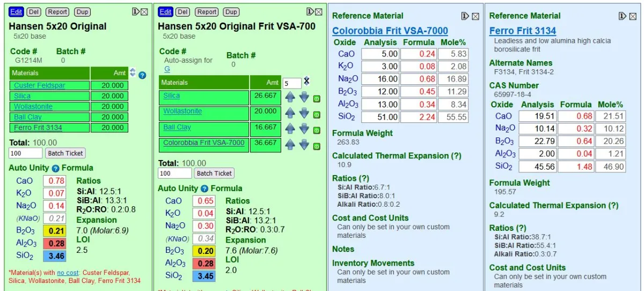Increase Silica amount with its up arrow
Image resolution: width=644 pixels, height=291 pixels.
[290, 98]
